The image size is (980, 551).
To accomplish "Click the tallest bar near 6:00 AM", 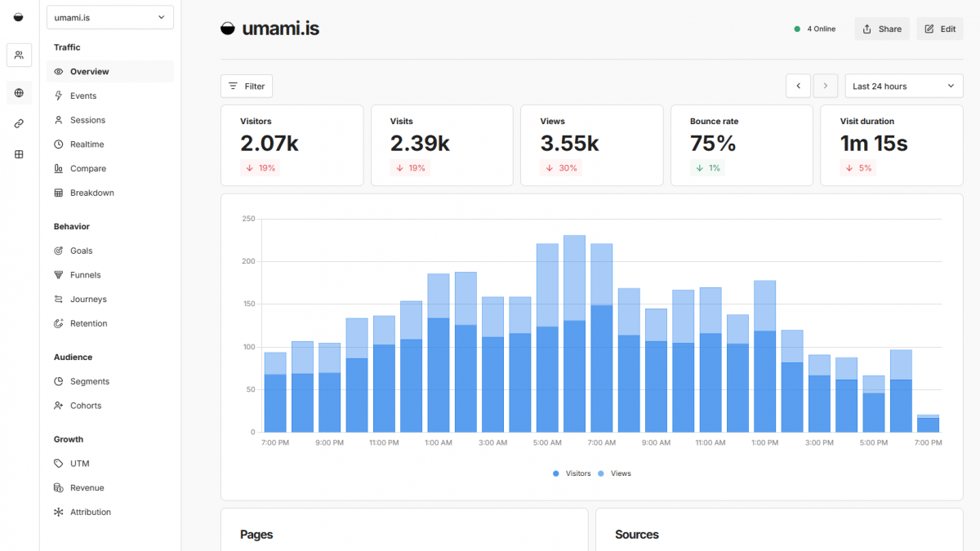I will pos(574,335).
